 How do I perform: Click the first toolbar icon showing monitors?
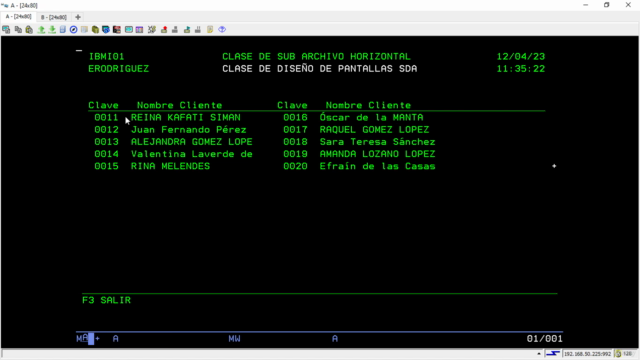click(x=6, y=29)
